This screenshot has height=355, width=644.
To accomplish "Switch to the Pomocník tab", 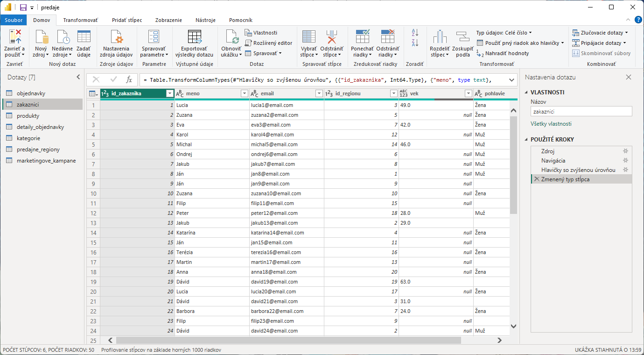I will tap(241, 20).
